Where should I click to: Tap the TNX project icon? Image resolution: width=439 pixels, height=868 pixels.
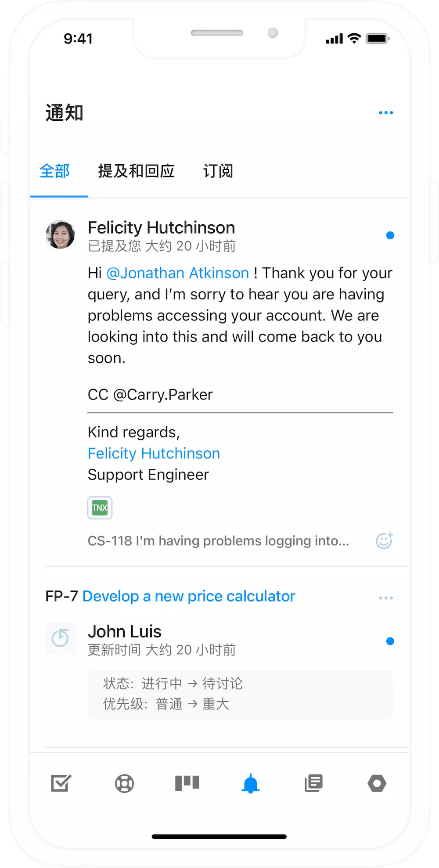pos(100,508)
